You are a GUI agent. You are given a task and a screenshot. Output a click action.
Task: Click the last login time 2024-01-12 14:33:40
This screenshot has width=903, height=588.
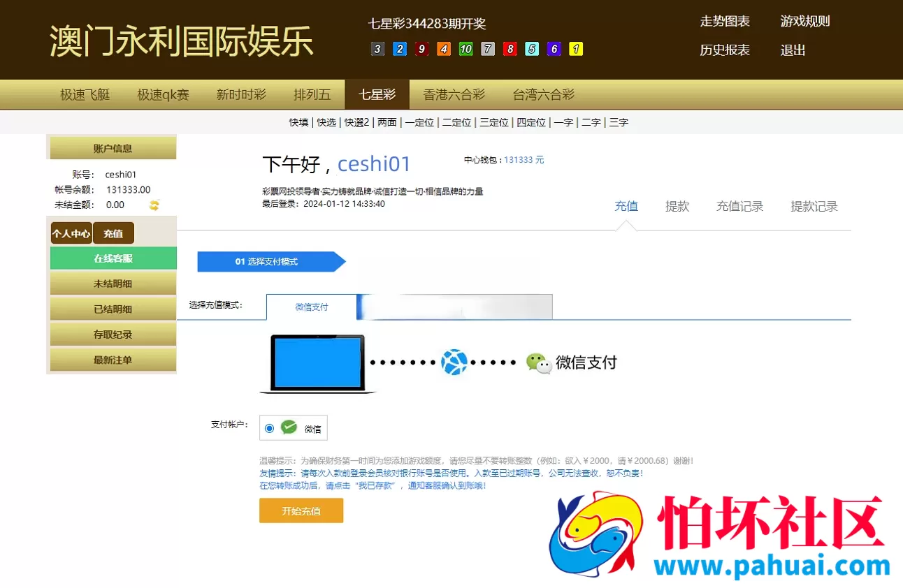coord(344,204)
